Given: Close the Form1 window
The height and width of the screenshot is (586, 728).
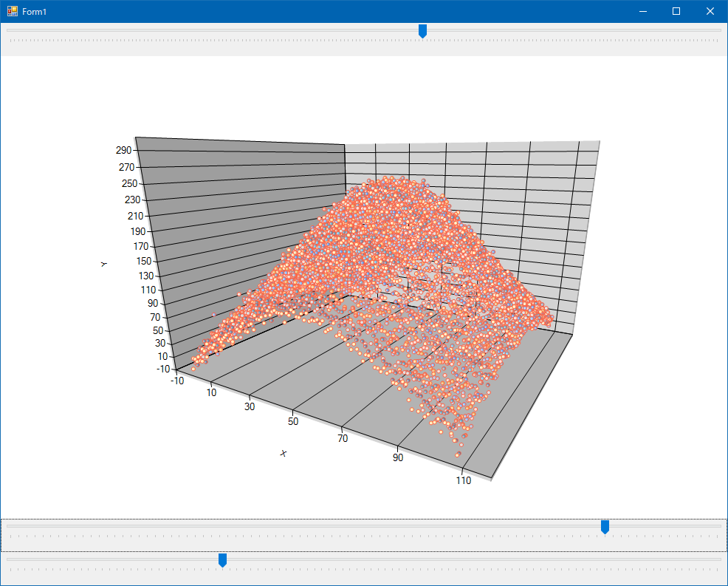Looking at the screenshot, I should [710, 11].
